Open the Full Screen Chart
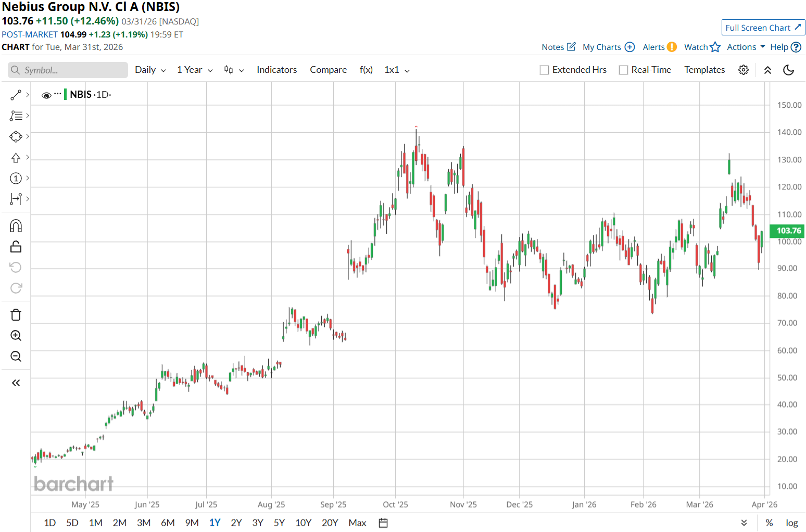Screen dimensions: 806x532 [763, 28]
